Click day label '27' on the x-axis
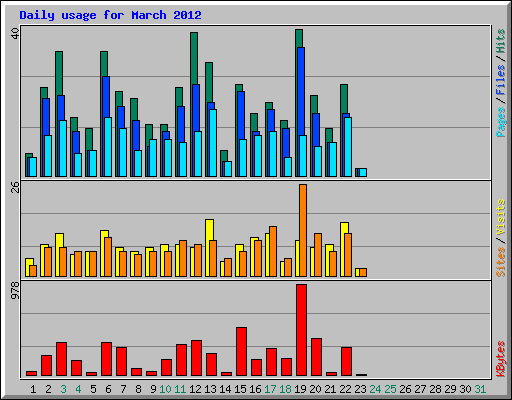Viewport: 512px width, 400px height. point(420,389)
